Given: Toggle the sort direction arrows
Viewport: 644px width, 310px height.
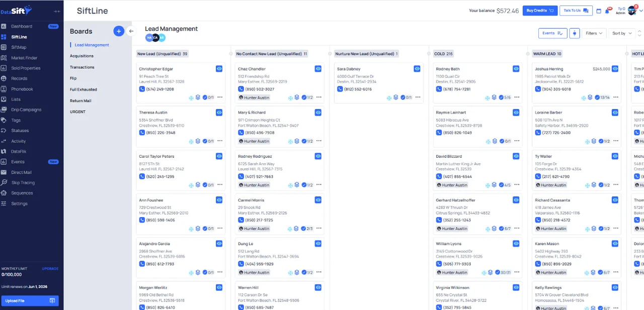Looking at the screenshot, I should 639,33.
